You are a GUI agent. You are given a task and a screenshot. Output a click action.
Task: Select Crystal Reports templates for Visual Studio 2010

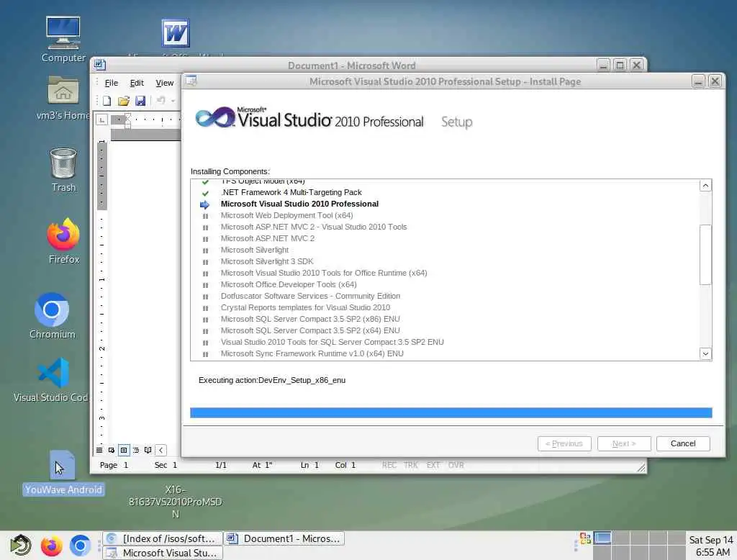point(305,307)
